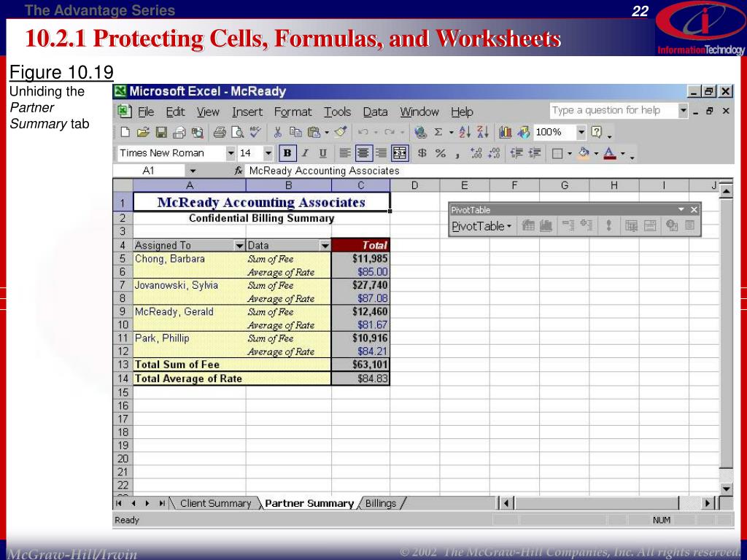Apply the Comma style
This screenshot has height=560, width=747.
coord(457,155)
